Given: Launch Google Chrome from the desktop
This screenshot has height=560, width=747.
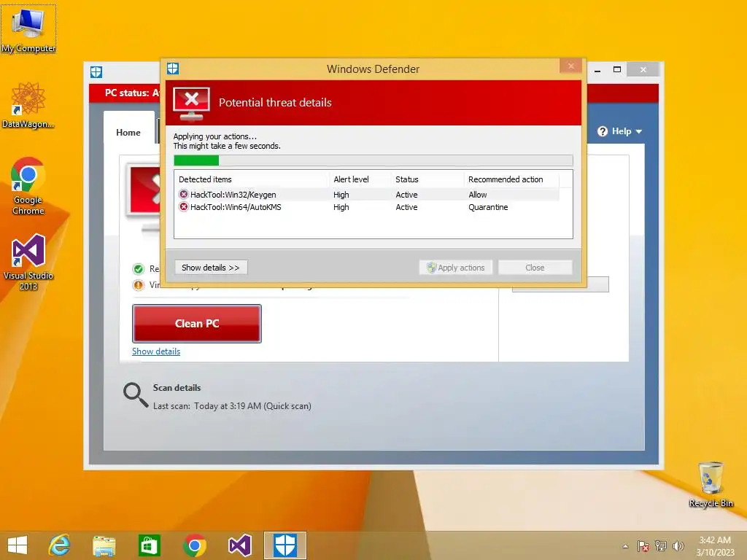Looking at the screenshot, I should pyautogui.click(x=28, y=186).
